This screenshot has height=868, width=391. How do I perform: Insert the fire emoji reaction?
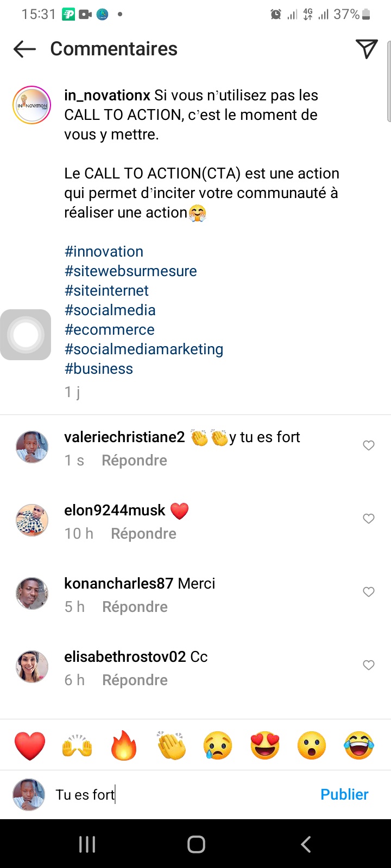tap(124, 745)
